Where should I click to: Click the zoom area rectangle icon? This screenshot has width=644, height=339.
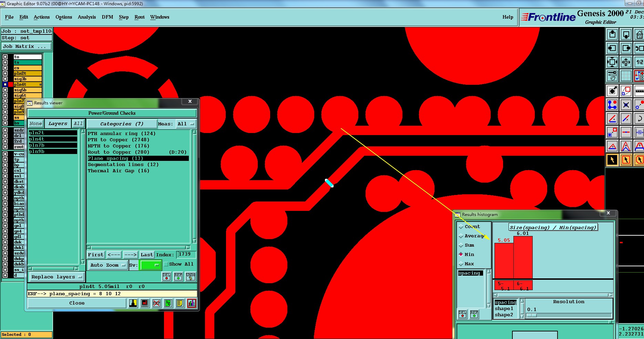tap(626, 91)
